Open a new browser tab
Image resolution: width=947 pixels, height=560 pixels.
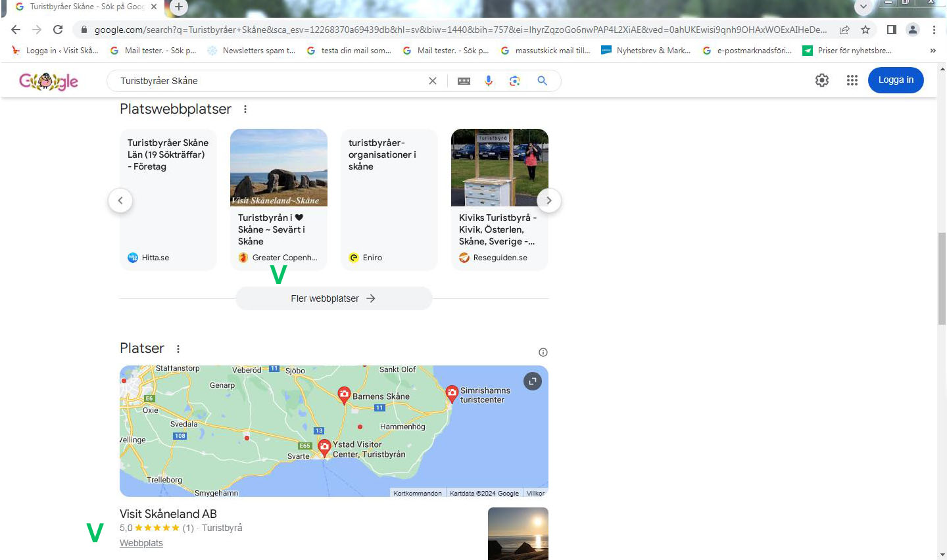point(179,7)
